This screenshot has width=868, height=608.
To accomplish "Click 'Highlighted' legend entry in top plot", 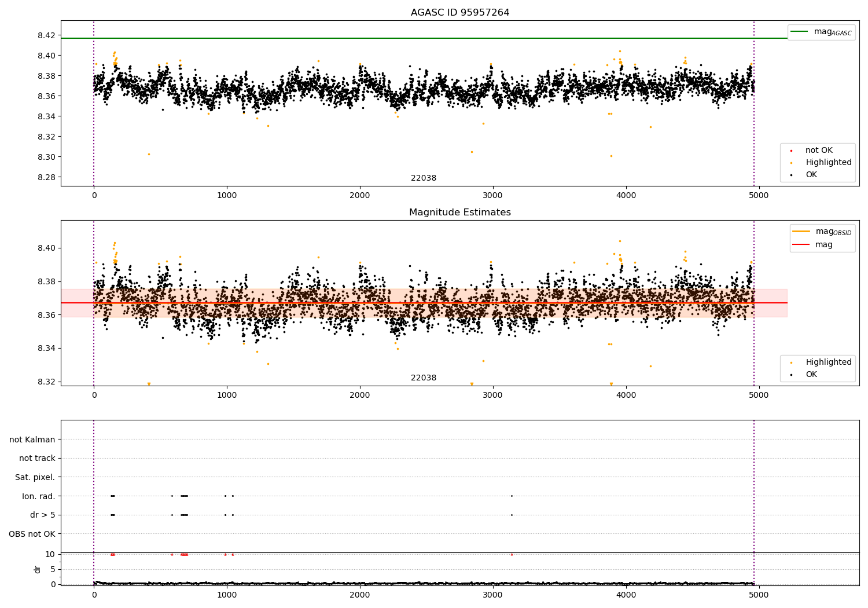I will 822,163.
